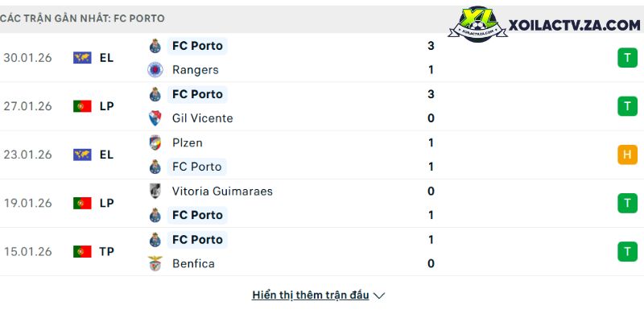644x322 pixels.
Task: Click the Gil Vicente club crest
Action: pyautogui.click(x=155, y=118)
